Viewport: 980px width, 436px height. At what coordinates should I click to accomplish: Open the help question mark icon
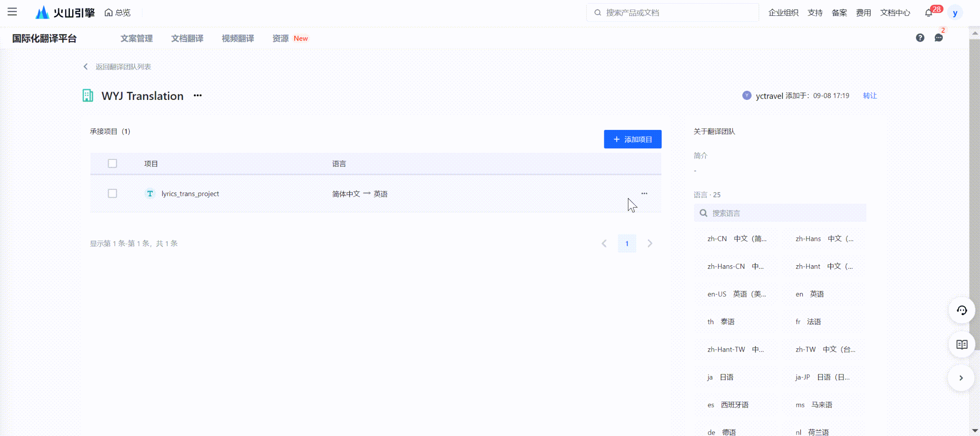point(920,38)
